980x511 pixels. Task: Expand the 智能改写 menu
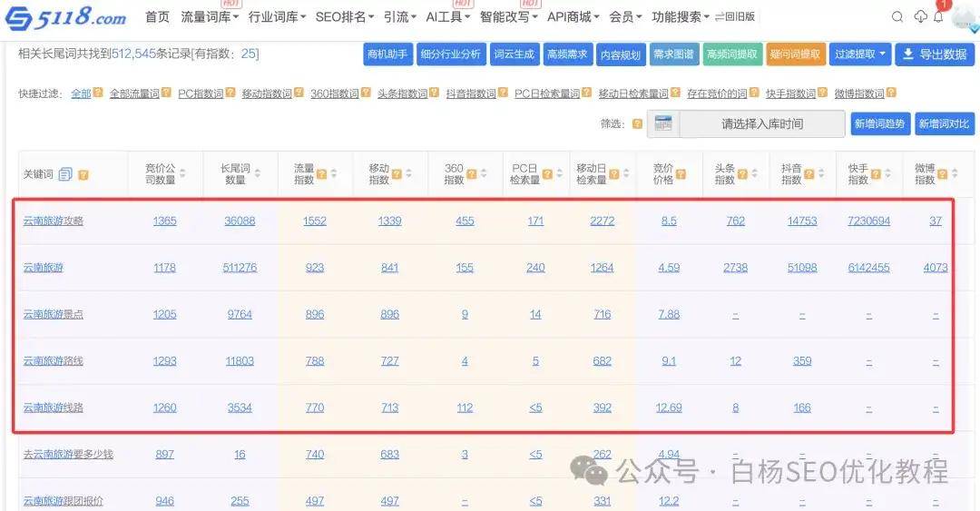click(x=509, y=17)
